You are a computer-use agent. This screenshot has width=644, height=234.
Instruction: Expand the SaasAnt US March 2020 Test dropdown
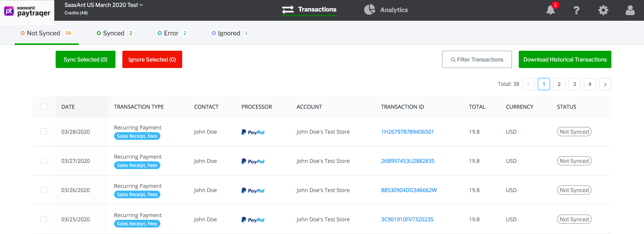pyautogui.click(x=104, y=5)
